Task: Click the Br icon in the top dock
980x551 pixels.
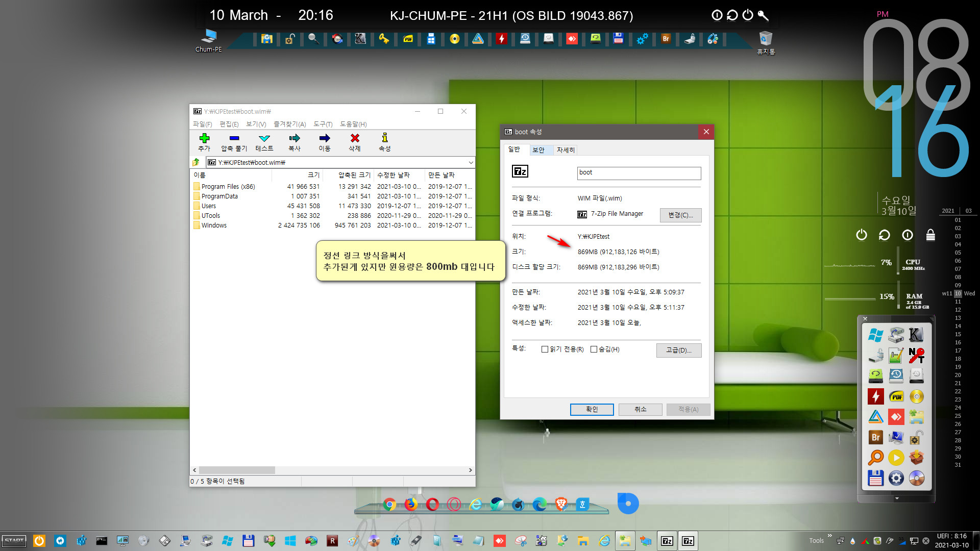Action: tap(666, 39)
